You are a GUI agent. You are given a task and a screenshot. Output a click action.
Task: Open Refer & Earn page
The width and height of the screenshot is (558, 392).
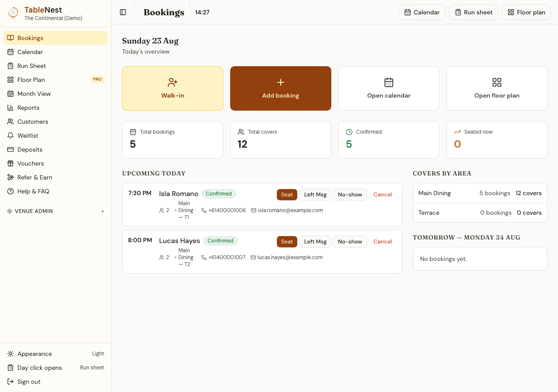pos(55,177)
